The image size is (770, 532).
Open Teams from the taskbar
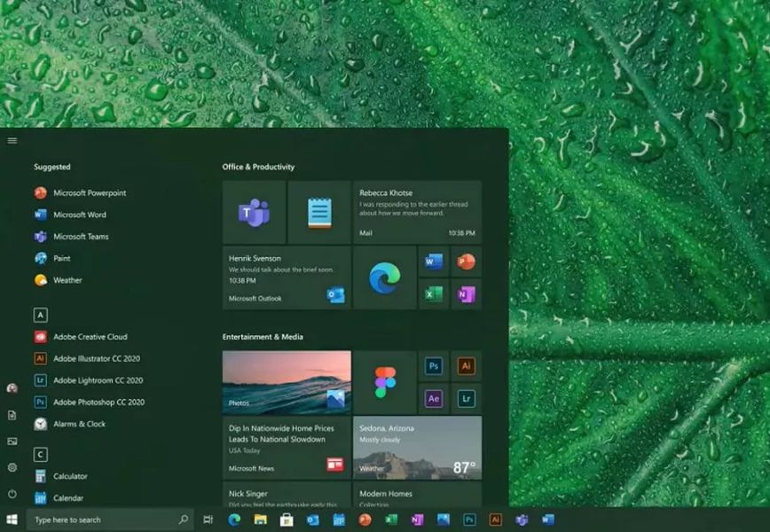[522, 520]
